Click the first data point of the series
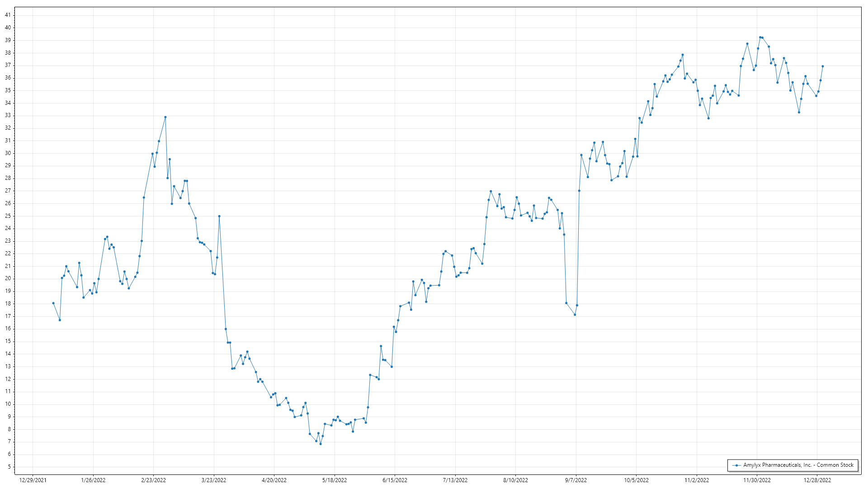Image resolution: width=868 pixels, height=488 pixels. [53, 303]
